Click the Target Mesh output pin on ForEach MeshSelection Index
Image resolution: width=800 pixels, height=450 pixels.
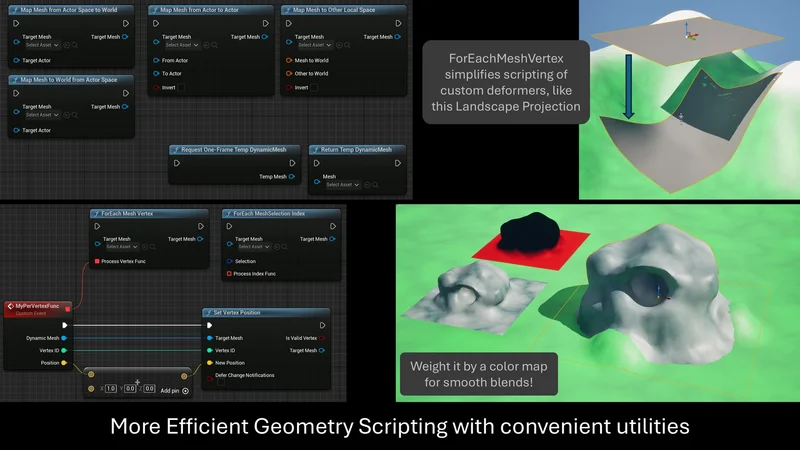pos(332,239)
